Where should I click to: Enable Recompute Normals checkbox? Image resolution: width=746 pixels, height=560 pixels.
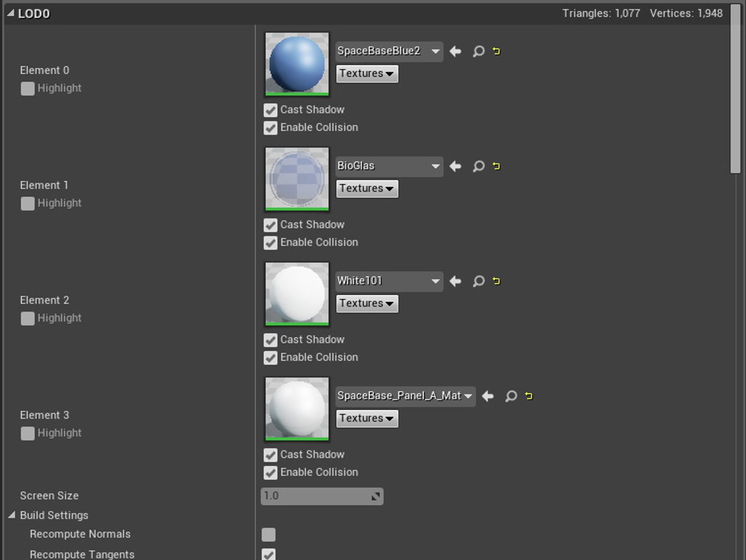pos(268,535)
